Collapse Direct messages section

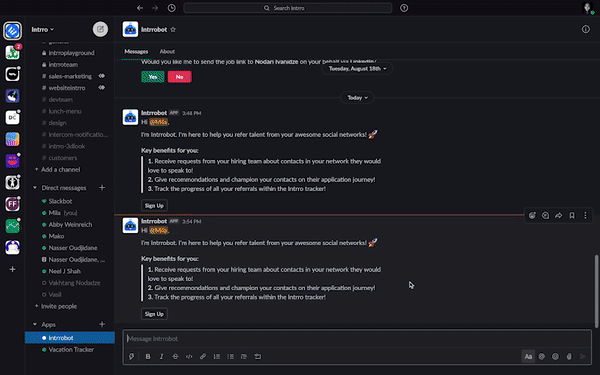[35, 188]
